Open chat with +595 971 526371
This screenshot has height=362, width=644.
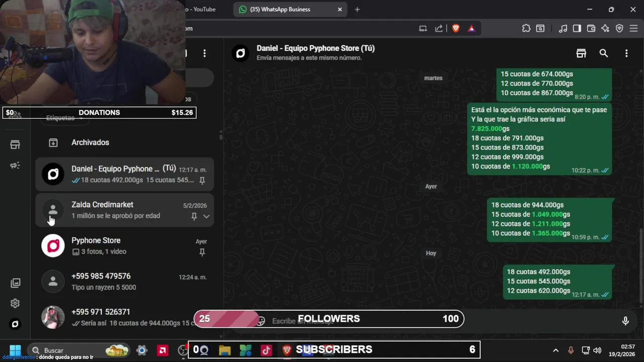coord(124,317)
